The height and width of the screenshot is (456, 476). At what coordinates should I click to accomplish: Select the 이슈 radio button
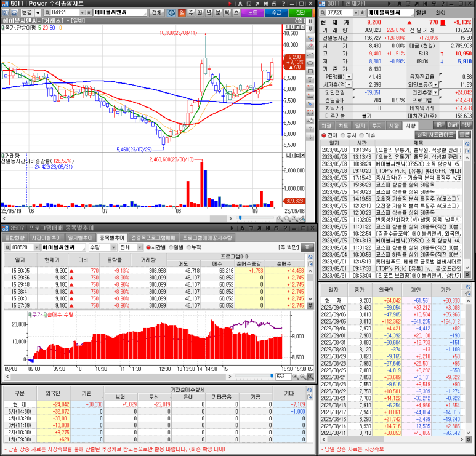point(361,135)
